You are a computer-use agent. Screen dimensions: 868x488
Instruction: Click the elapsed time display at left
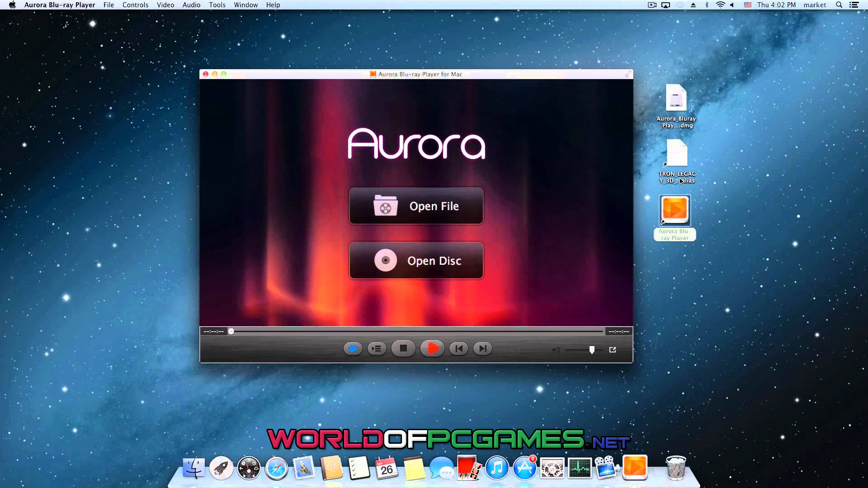214,332
